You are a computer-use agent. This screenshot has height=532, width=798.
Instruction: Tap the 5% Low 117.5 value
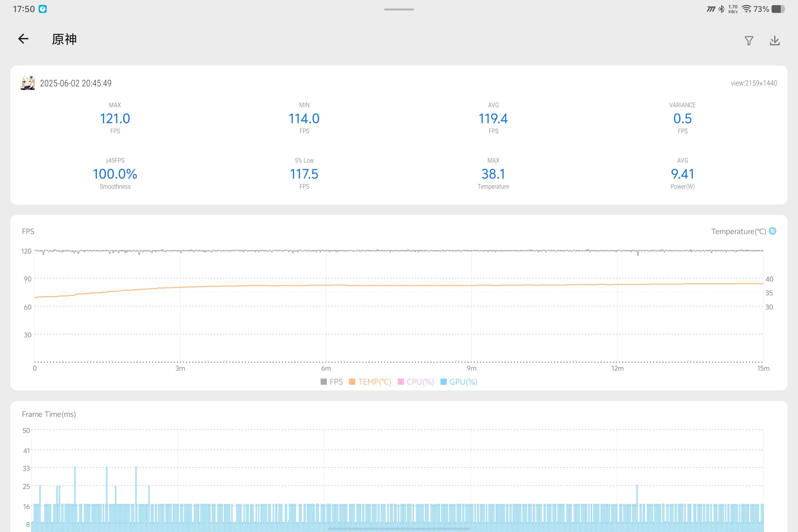(x=304, y=174)
